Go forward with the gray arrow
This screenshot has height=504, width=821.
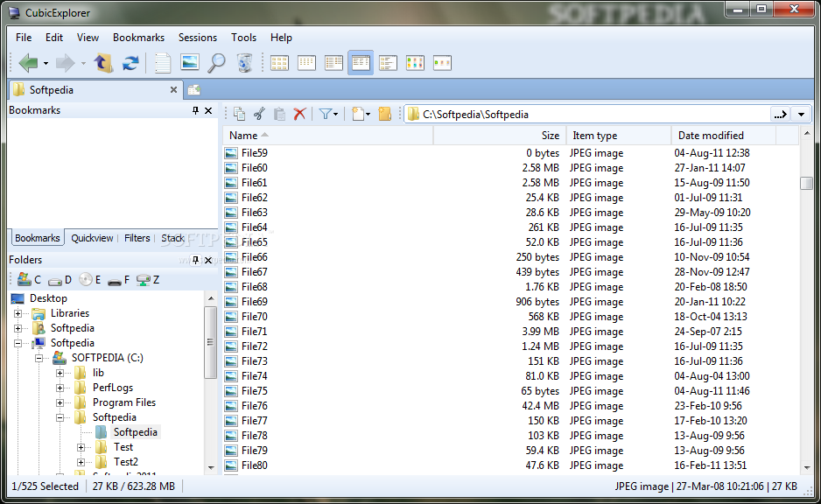click(66, 63)
